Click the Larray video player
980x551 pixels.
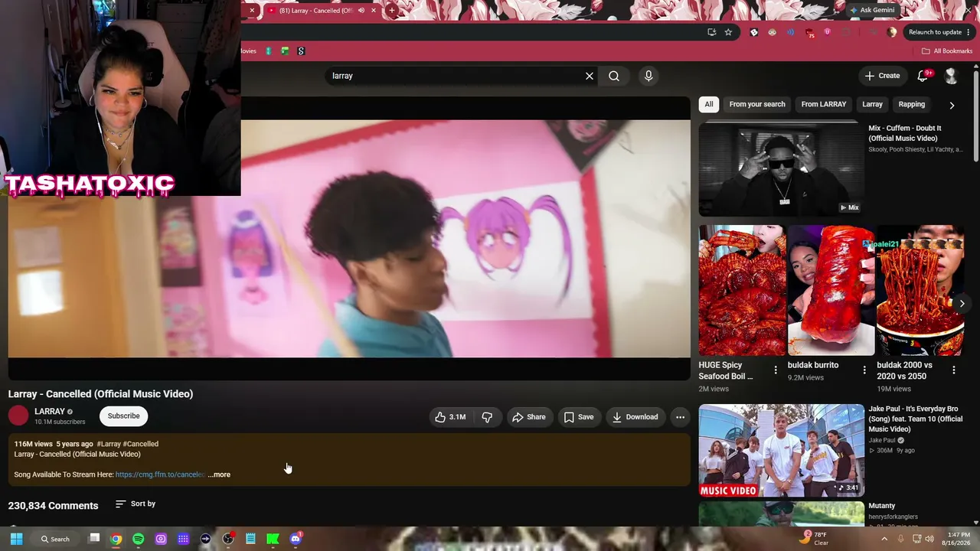349,239
